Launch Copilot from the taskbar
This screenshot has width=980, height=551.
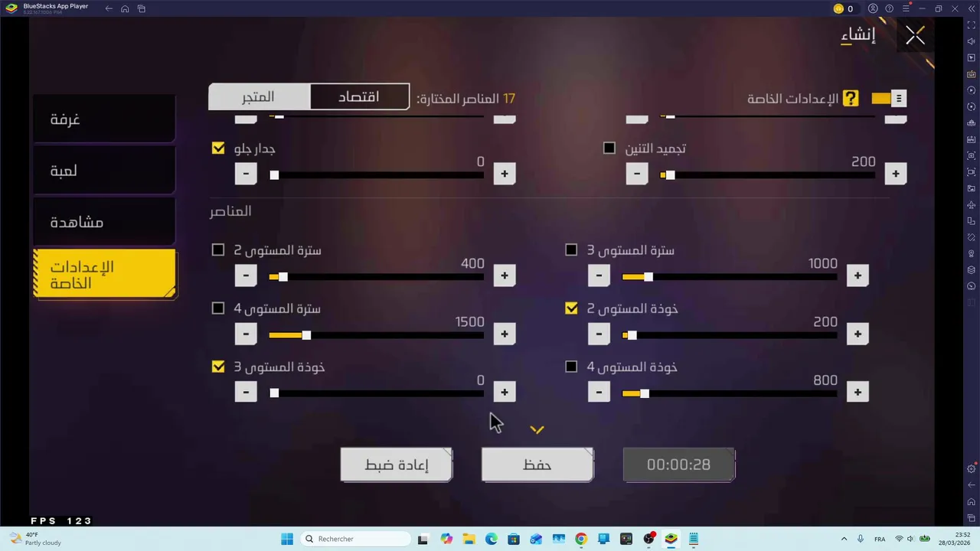pos(446,539)
